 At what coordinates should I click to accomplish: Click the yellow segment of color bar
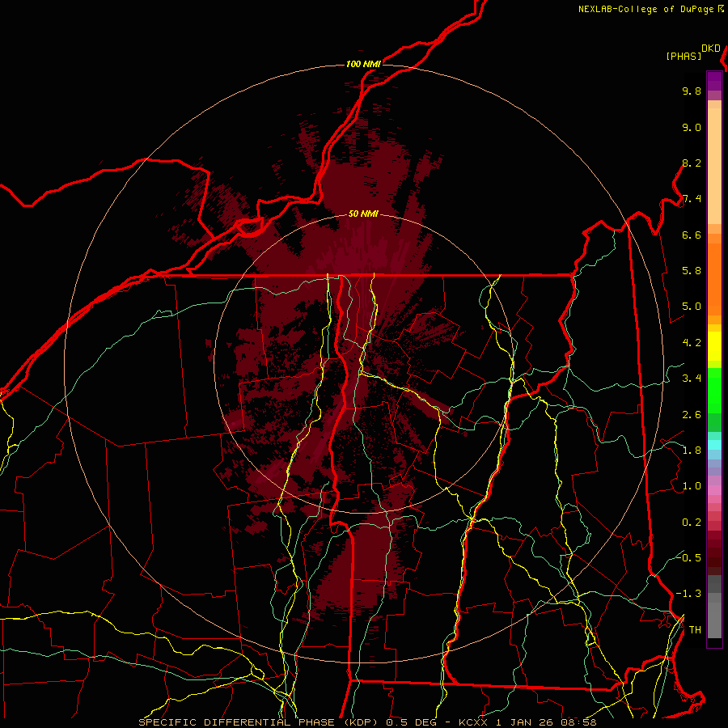click(714, 346)
